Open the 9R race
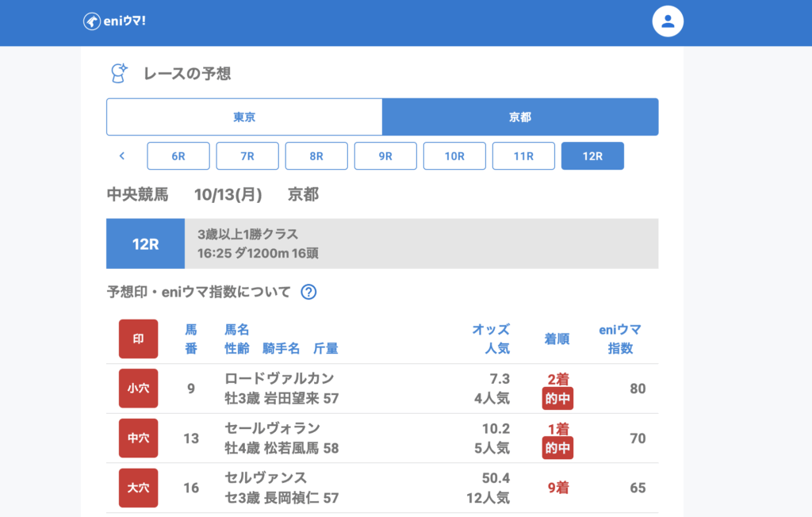Viewport: 812px width, 517px height. point(385,156)
